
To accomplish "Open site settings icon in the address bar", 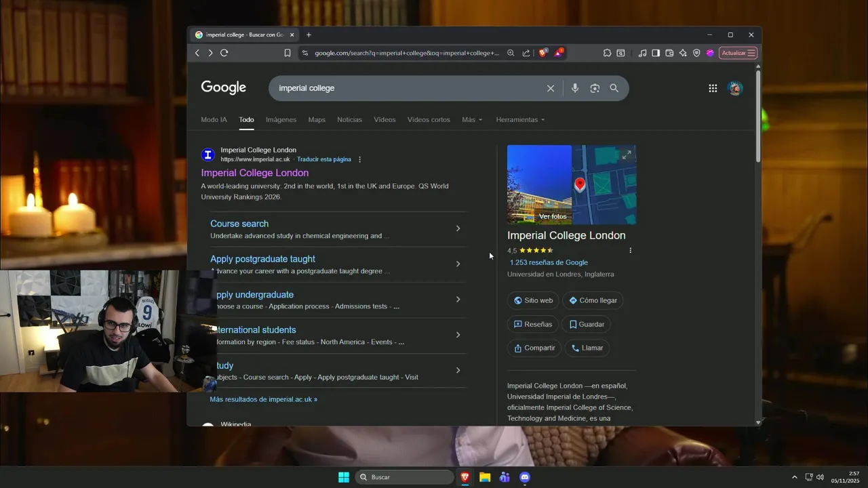I will click(x=304, y=53).
